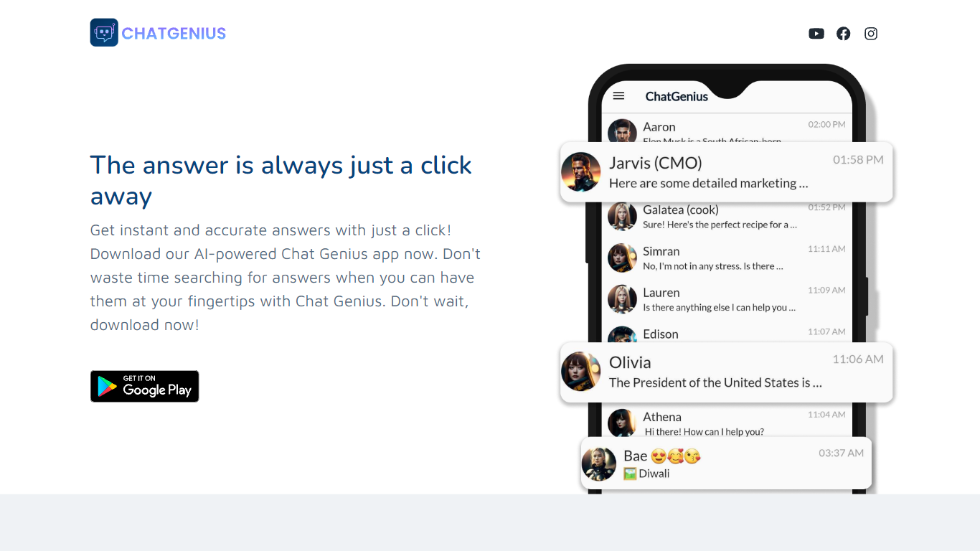Get the app on Google Play
Viewport: 980px width, 551px height.
pyautogui.click(x=145, y=387)
